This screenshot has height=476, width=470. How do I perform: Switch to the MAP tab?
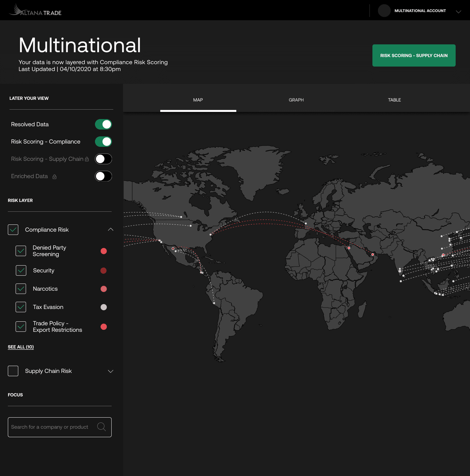198,100
